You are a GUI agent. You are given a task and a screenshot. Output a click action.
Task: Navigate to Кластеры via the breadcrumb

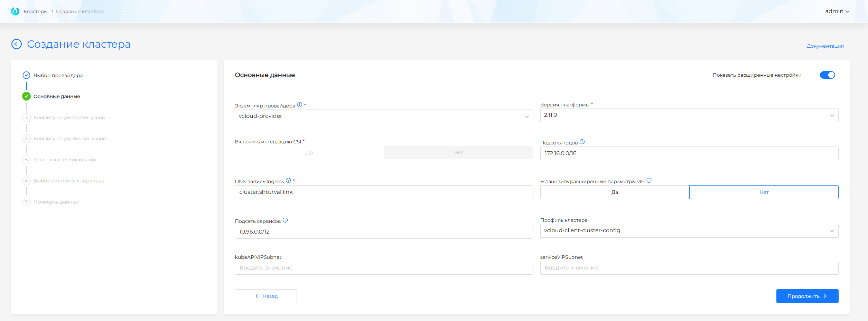coord(36,11)
